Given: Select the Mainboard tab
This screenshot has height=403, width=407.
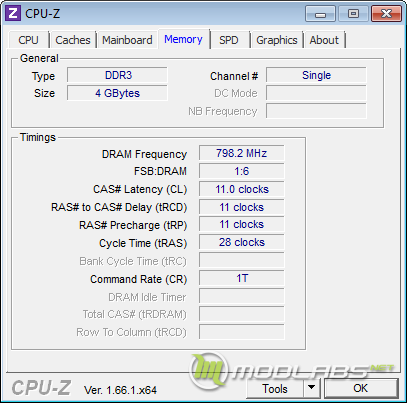Looking at the screenshot, I should [127, 40].
